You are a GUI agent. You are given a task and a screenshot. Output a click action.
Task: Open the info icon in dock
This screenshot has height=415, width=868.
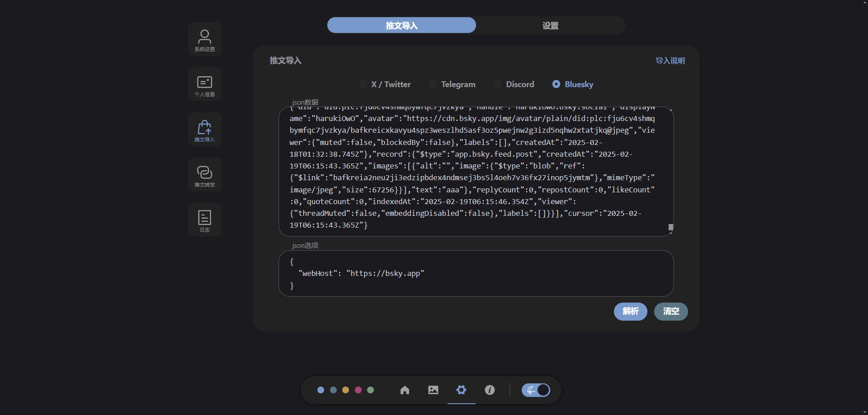(490, 390)
